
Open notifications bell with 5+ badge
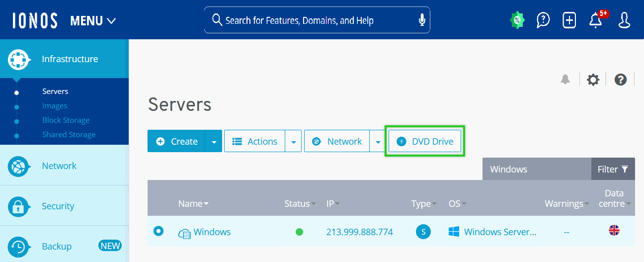point(595,20)
